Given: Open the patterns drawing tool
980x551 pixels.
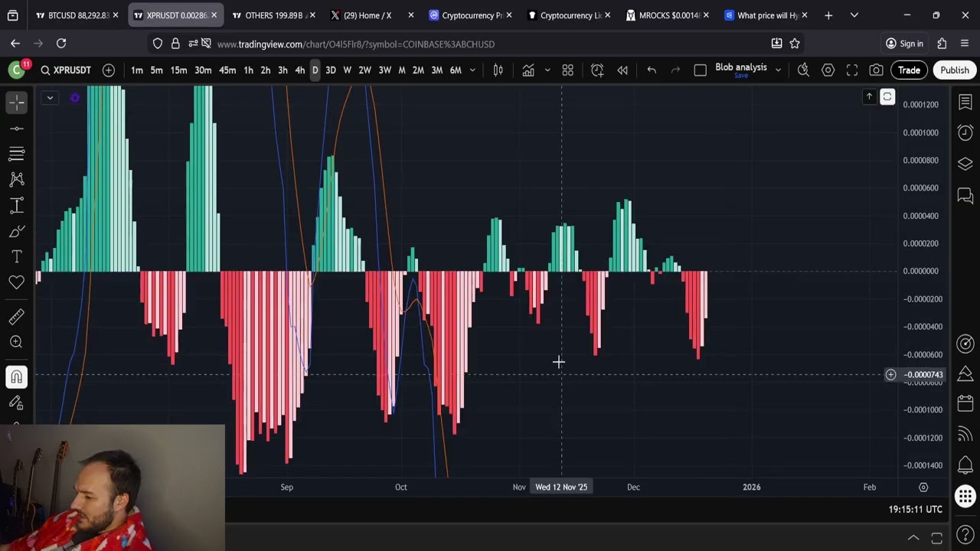Looking at the screenshot, I should (x=17, y=180).
